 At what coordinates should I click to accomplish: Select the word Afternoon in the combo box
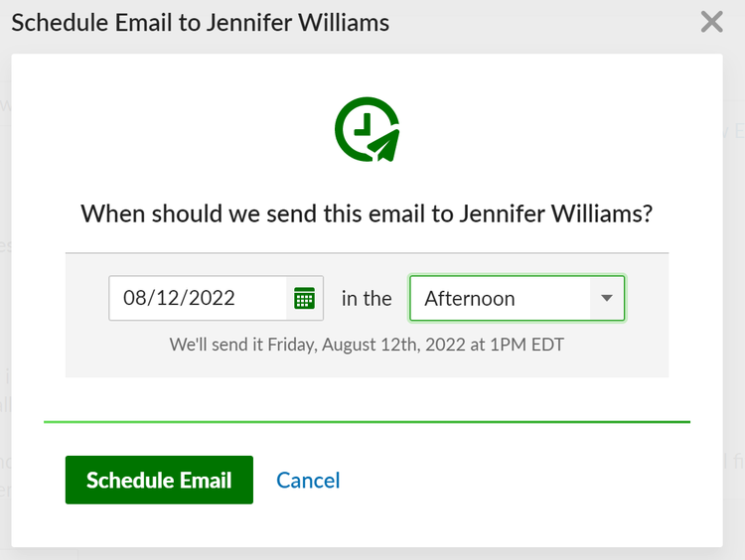pyautogui.click(x=470, y=299)
